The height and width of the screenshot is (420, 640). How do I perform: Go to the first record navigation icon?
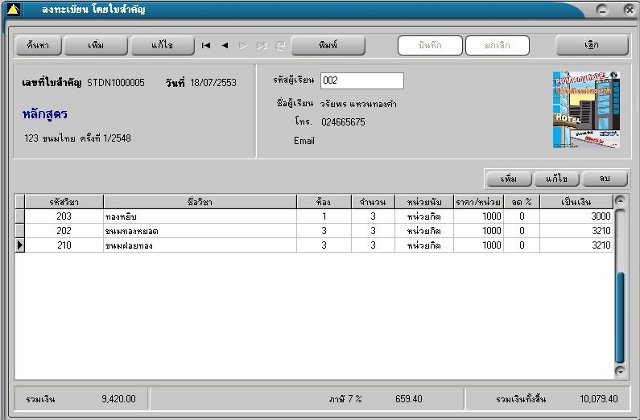(x=206, y=45)
